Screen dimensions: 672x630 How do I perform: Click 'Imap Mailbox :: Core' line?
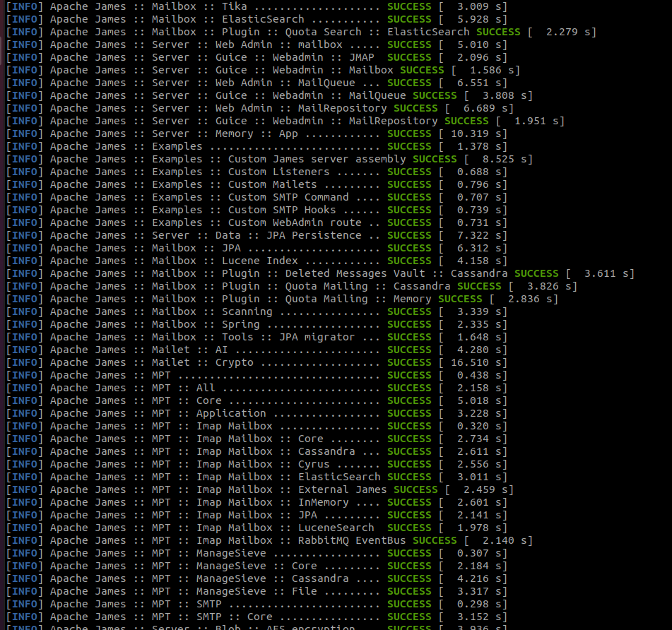coord(257,439)
